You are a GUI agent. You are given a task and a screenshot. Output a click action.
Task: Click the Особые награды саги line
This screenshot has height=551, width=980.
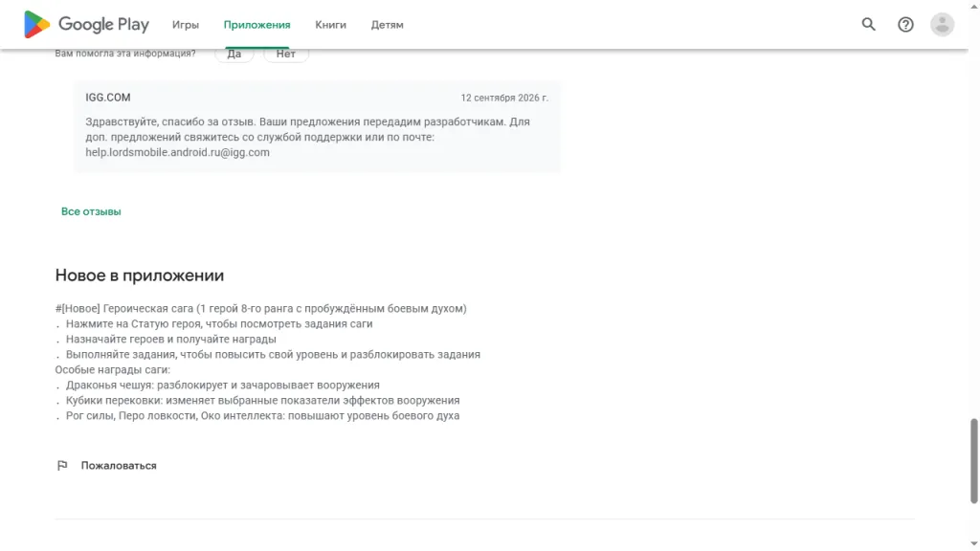point(113,370)
